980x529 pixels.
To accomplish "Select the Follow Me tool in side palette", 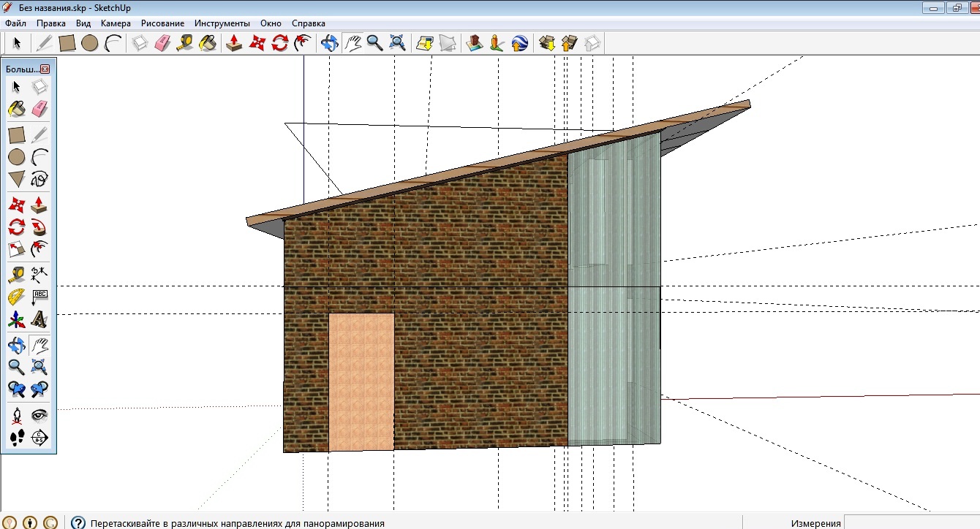I will [39, 227].
